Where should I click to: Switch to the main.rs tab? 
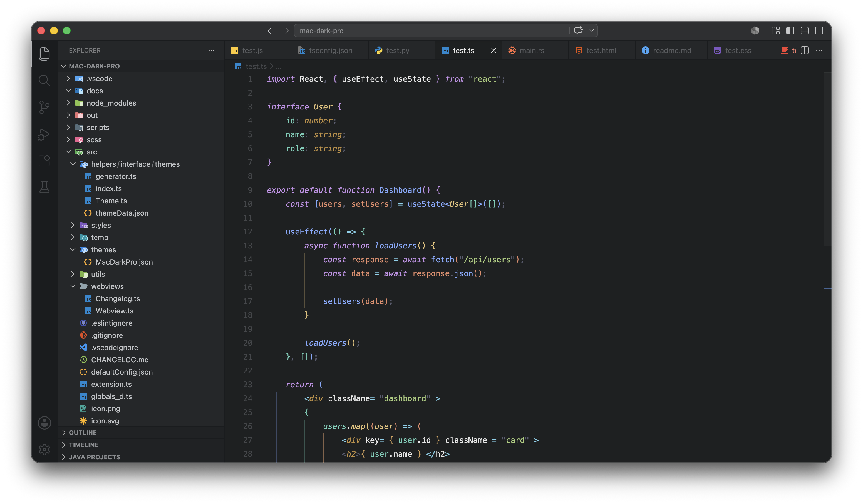click(x=535, y=50)
